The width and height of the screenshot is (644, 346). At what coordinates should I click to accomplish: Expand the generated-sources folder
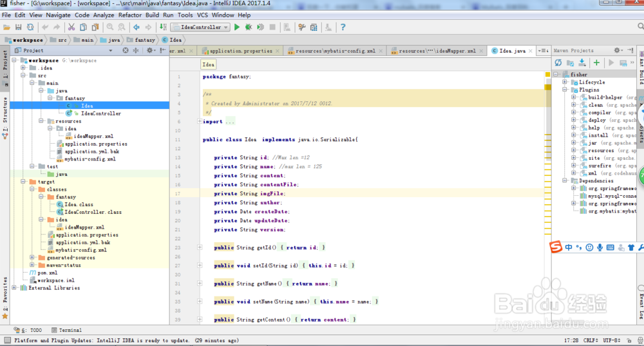click(32, 258)
